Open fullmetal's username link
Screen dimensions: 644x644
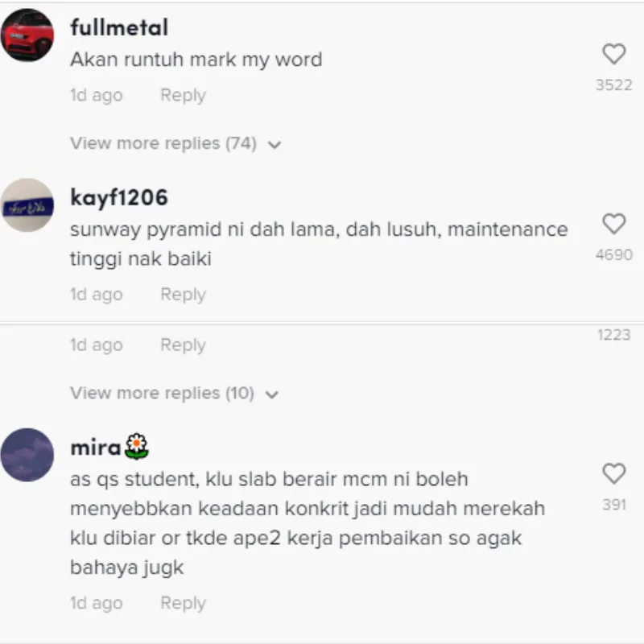119,27
